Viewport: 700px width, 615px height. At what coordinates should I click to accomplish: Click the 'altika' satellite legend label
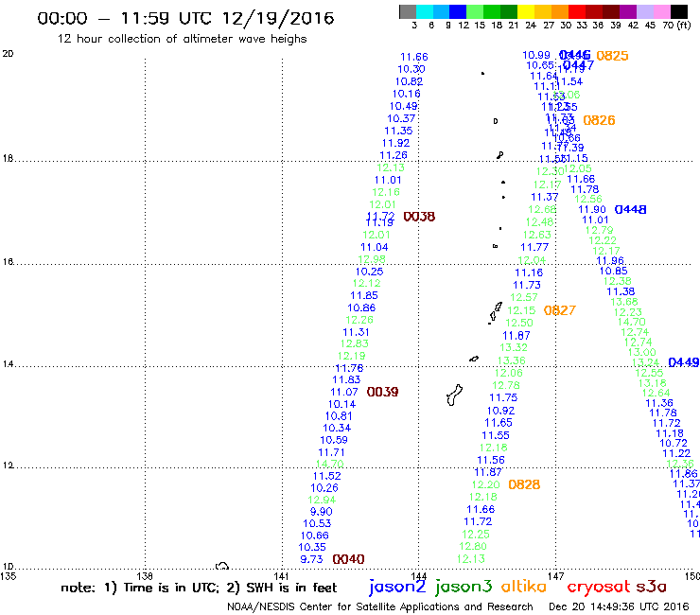(x=523, y=586)
